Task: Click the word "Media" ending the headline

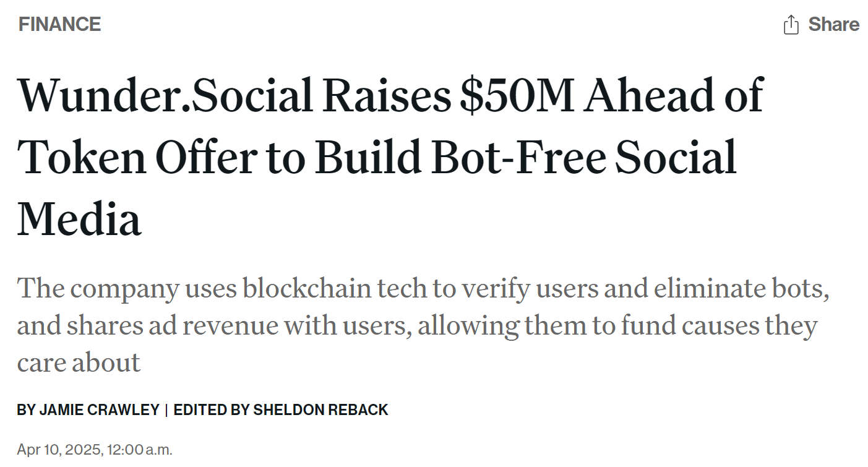Action: click(79, 220)
